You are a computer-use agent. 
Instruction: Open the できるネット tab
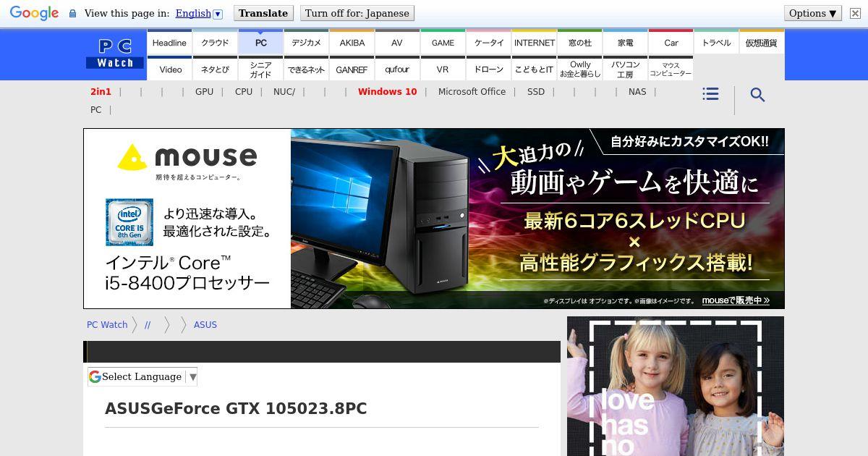[x=306, y=69]
